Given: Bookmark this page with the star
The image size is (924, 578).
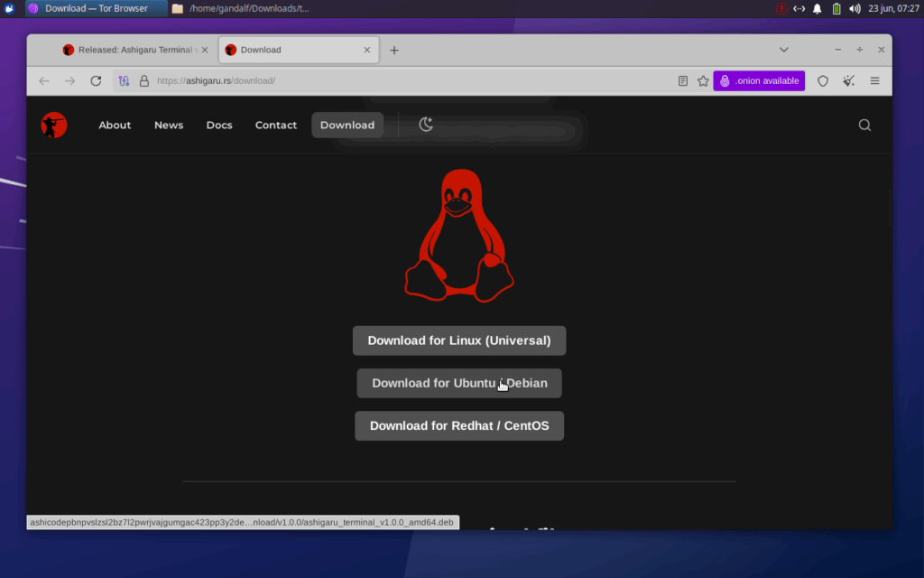Looking at the screenshot, I should (x=703, y=80).
